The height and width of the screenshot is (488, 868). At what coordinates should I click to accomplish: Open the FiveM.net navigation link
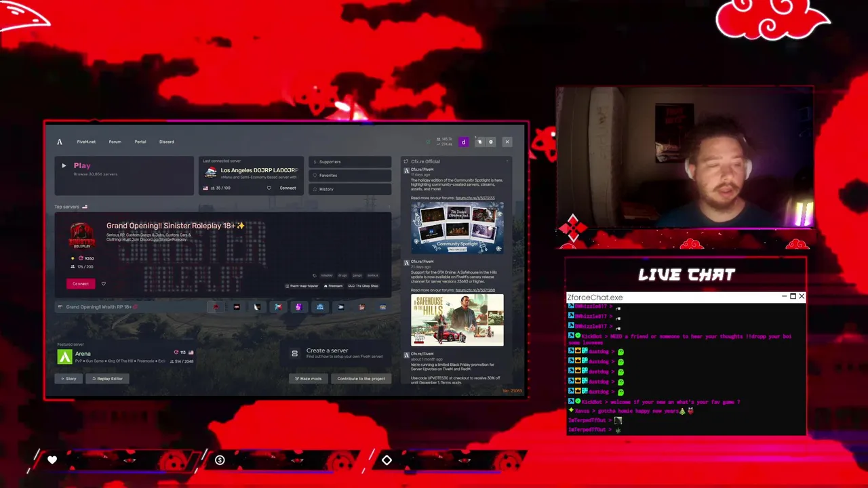pos(86,142)
